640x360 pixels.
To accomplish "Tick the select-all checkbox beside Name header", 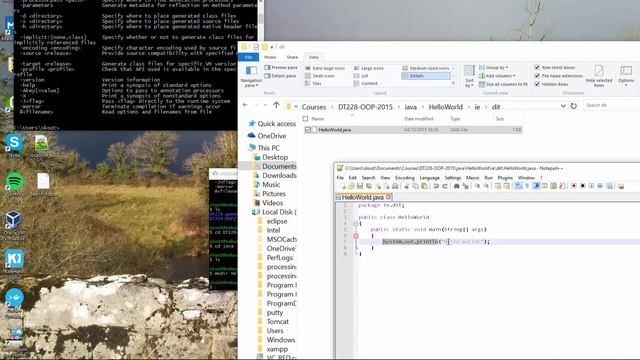I will 306,119.
